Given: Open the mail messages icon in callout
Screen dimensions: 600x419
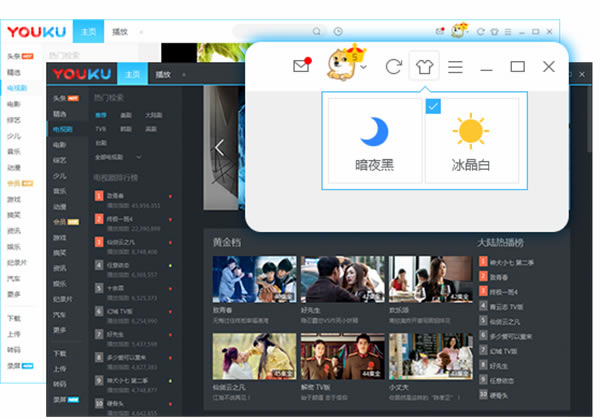Looking at the screenshot, I should click(300, 67).
